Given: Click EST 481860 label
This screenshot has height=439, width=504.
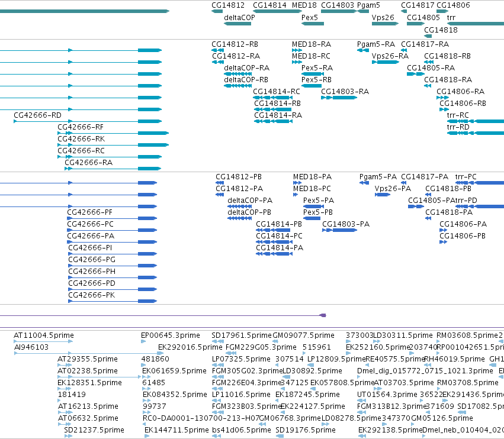Looking at the screenshot, I should 155,359.
